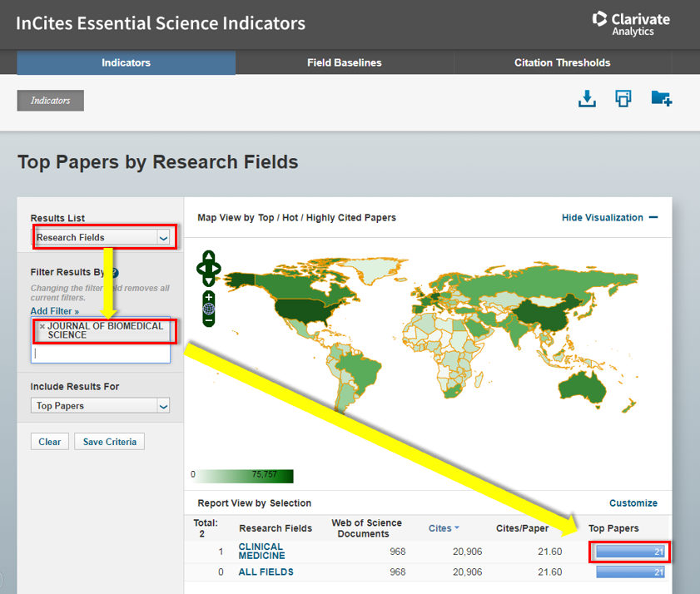Click the Research Fields column header

click(276, 528)
